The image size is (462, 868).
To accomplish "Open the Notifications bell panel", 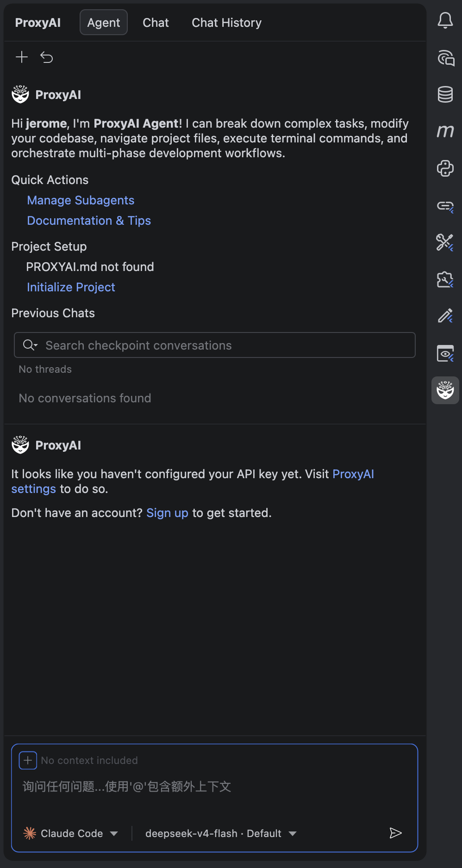I will click(445, 20).
